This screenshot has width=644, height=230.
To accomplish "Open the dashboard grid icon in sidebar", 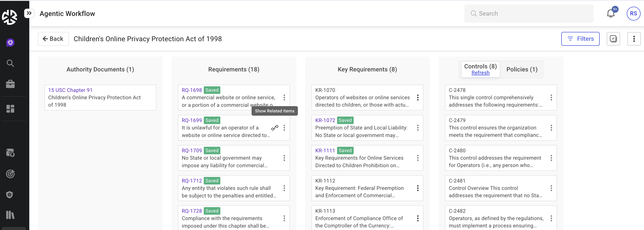I will coord(10,109).
